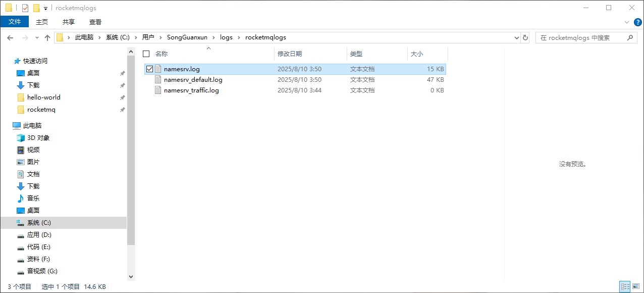644x293 pixels.
Task: Select details view from the status bar
Action: (625, 286)
